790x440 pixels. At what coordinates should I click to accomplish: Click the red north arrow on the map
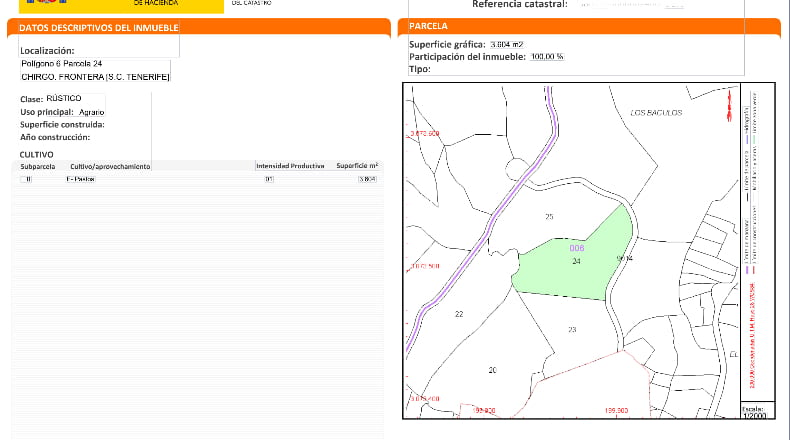729,106
